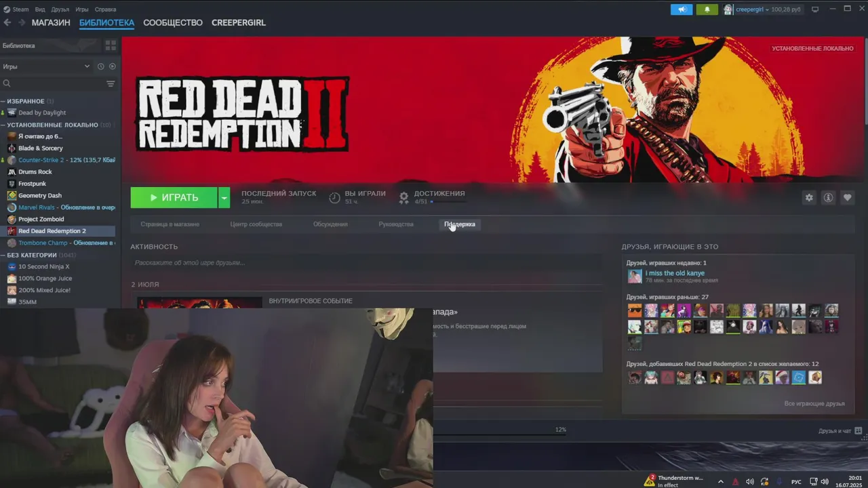Image resolution: width=868 pixels, height=488 pixels.
Task: Open Руководства link
Action: click(396, 224)
